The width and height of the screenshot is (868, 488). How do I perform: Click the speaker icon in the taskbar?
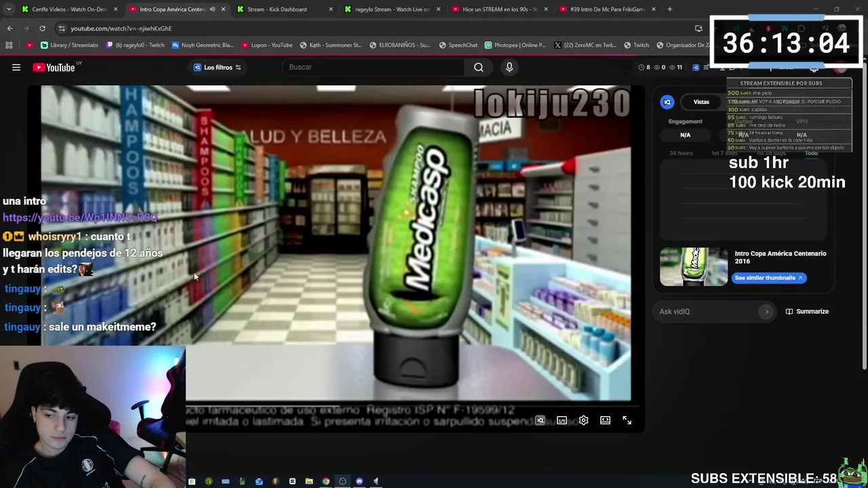click(376, 481)
